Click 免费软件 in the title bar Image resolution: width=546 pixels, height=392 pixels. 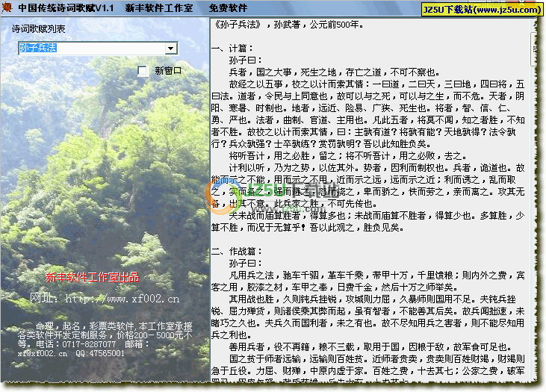pyautogui.click(x=228, y=8)
